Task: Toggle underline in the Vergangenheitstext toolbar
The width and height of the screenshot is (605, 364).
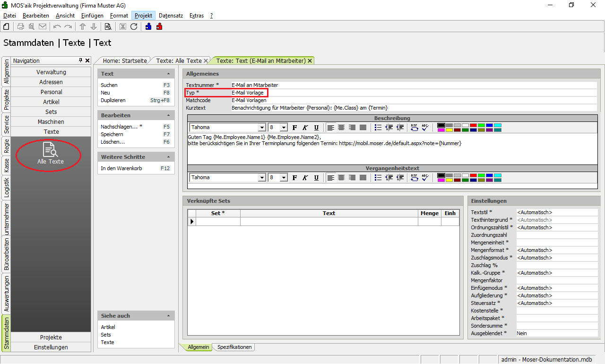Action: [316, 178]
